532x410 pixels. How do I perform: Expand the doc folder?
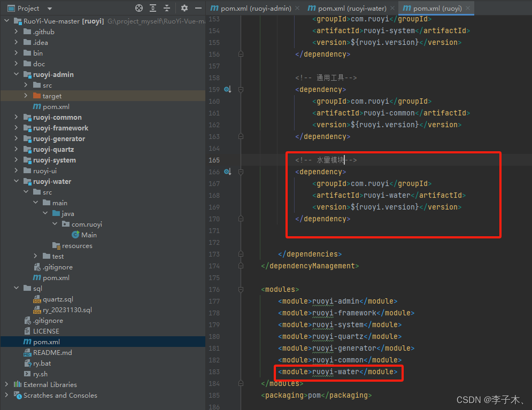16,64
